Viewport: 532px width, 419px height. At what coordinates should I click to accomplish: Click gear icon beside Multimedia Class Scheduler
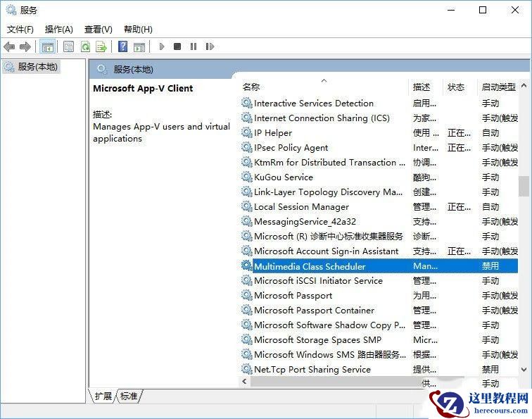pyautogui.click(x=247, y=265)
